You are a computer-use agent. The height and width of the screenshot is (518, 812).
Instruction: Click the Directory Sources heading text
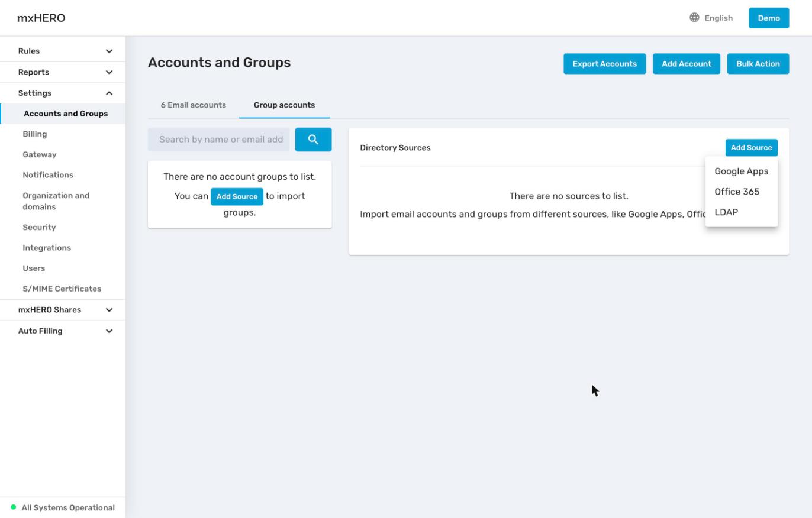tap(395, 148)
